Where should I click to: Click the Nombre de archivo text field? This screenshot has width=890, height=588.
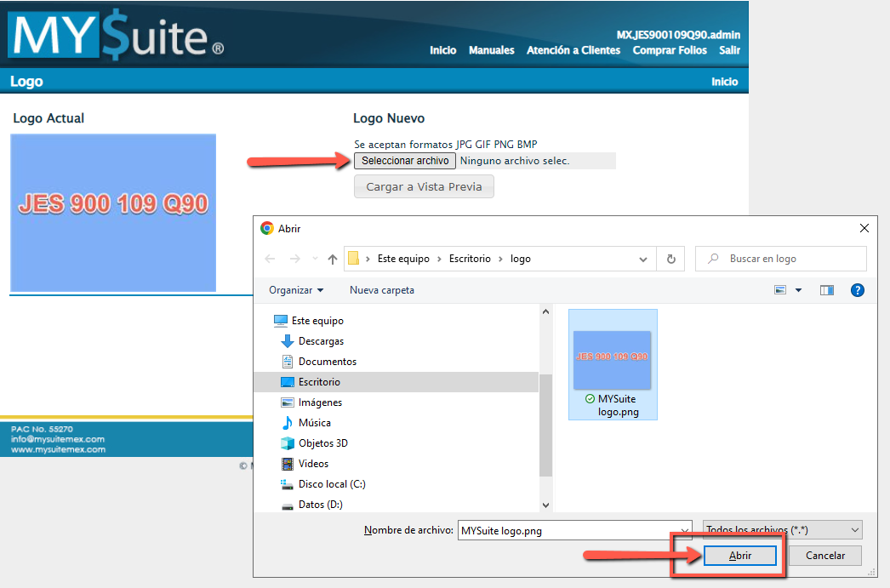568,531
